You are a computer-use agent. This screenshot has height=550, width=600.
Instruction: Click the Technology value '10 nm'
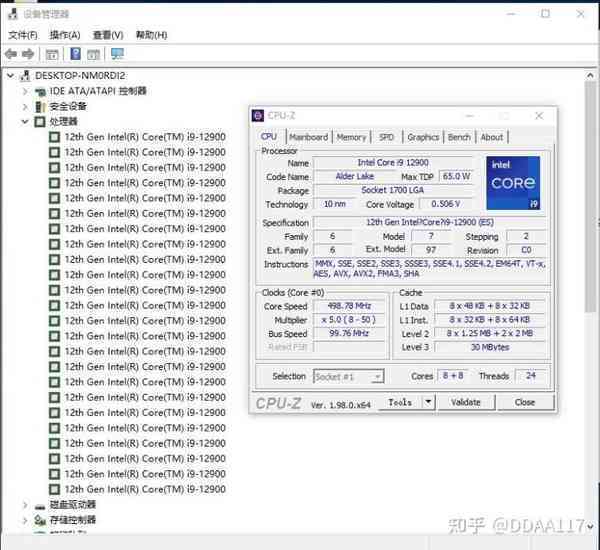[334, 204]
